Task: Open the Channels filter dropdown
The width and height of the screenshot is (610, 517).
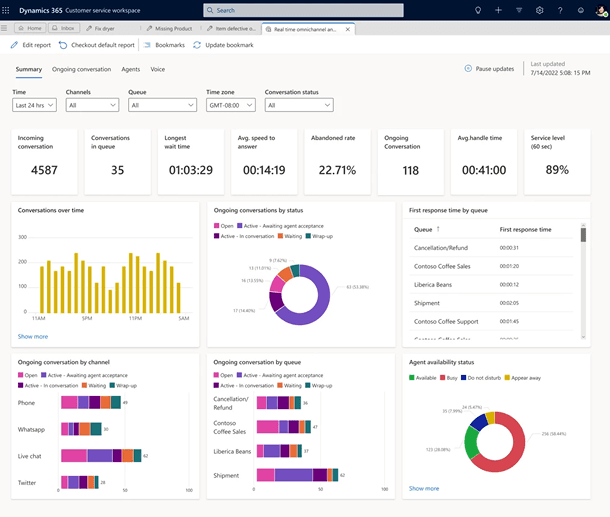Action: point(92,105)
